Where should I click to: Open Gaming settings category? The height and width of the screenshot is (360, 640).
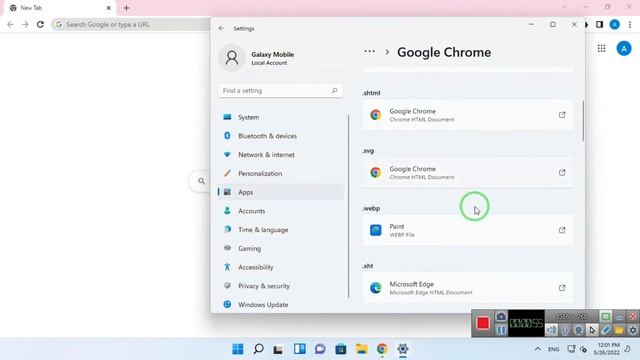tap(281, 249)
